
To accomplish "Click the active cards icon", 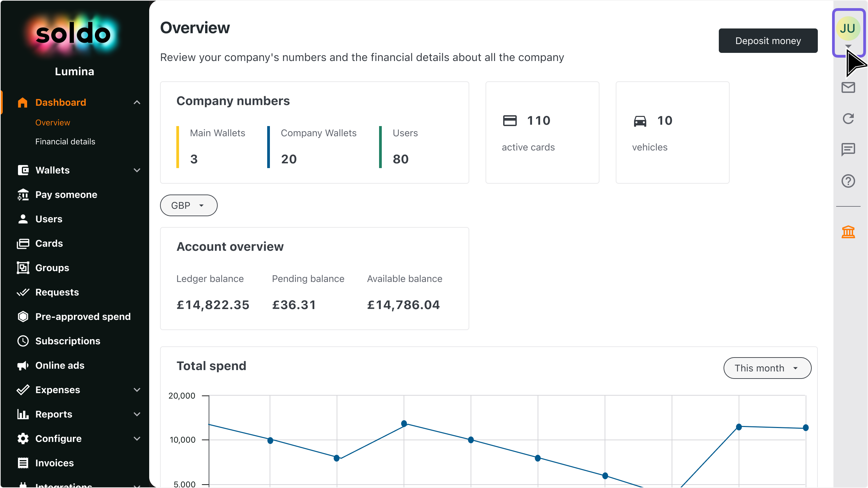I will click(x=510, y=121).
